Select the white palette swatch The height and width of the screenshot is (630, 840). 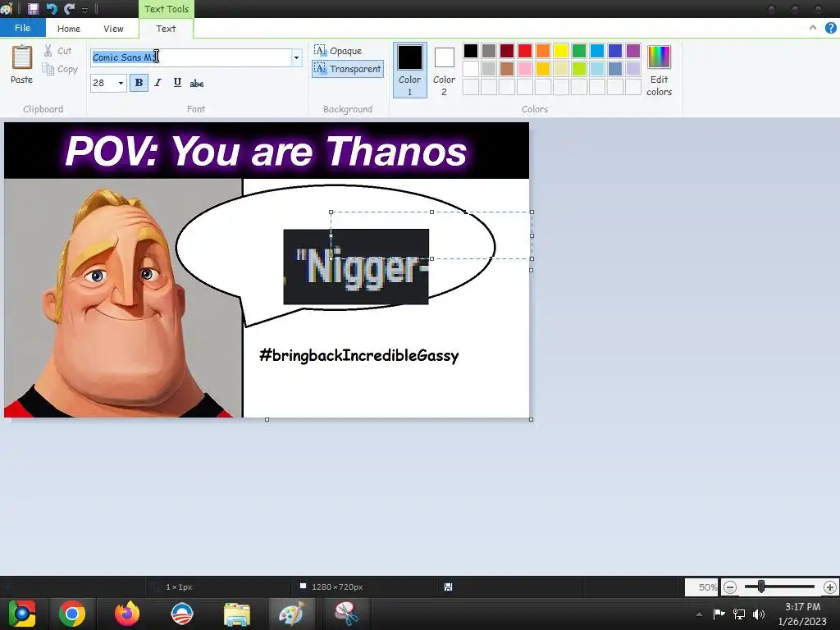pyautogui.click(x=471, y=69)
